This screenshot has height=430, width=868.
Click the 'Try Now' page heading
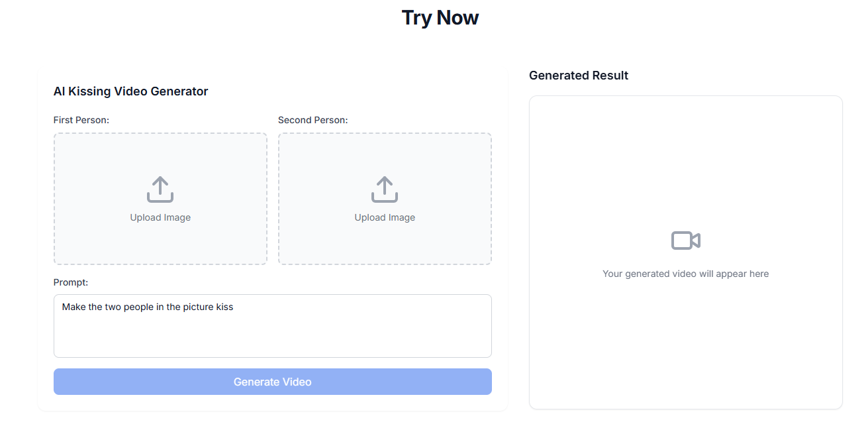pyautogui.click(x=440, y=18)
